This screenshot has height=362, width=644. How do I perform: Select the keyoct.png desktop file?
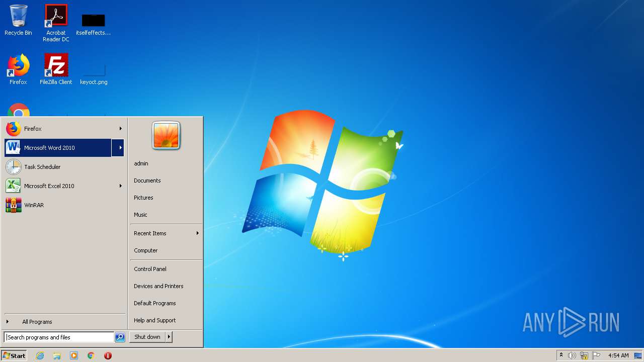(94, 74)
